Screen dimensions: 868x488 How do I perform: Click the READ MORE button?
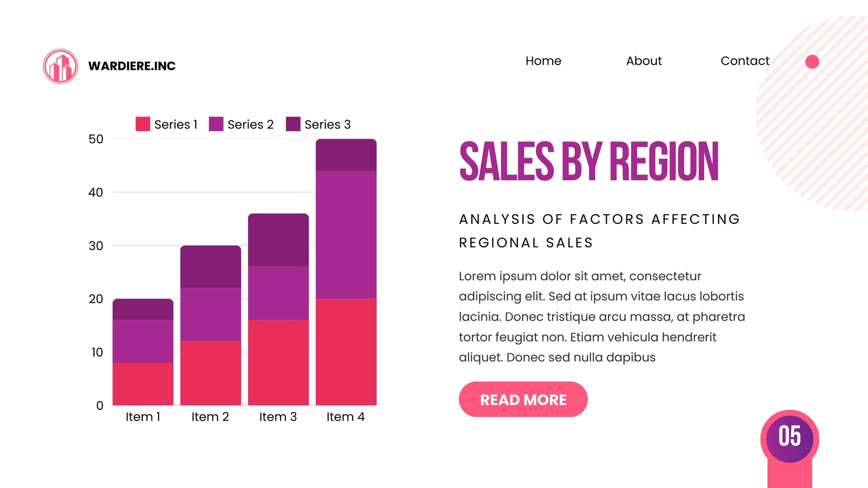pyautogui.click(x=523, y=400)
